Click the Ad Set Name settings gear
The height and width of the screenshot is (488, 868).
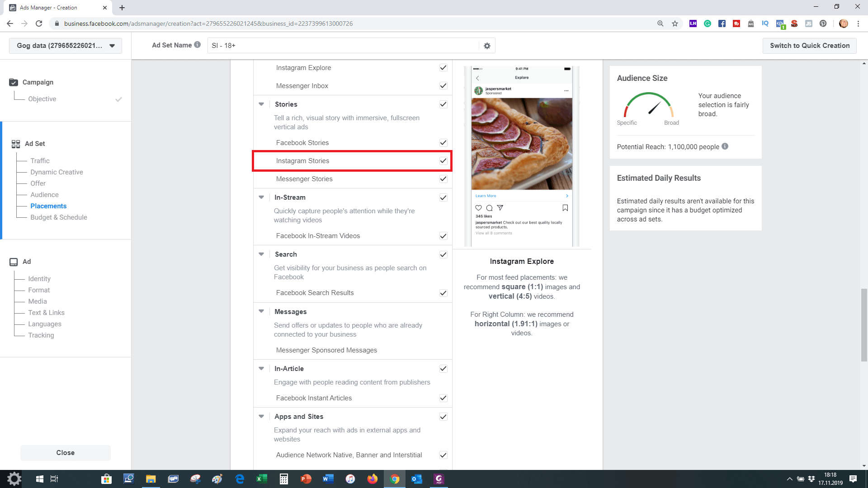(487, 46)
